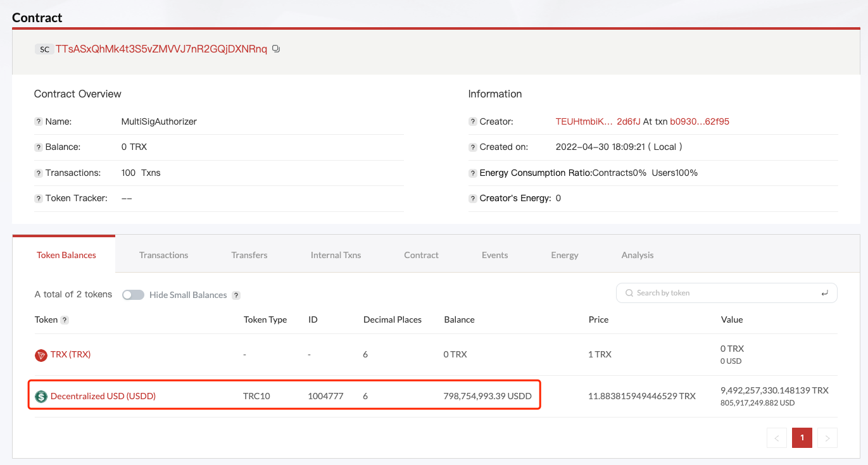Click the TRC10 token type cell
The width and height of the screenshot is (868, 465).
pyautogui.click(x=256, y=396)
